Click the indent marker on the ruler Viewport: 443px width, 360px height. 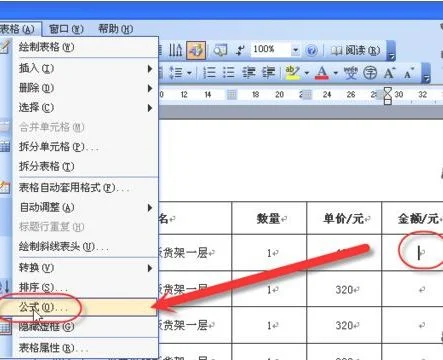(x=388, y=96)
